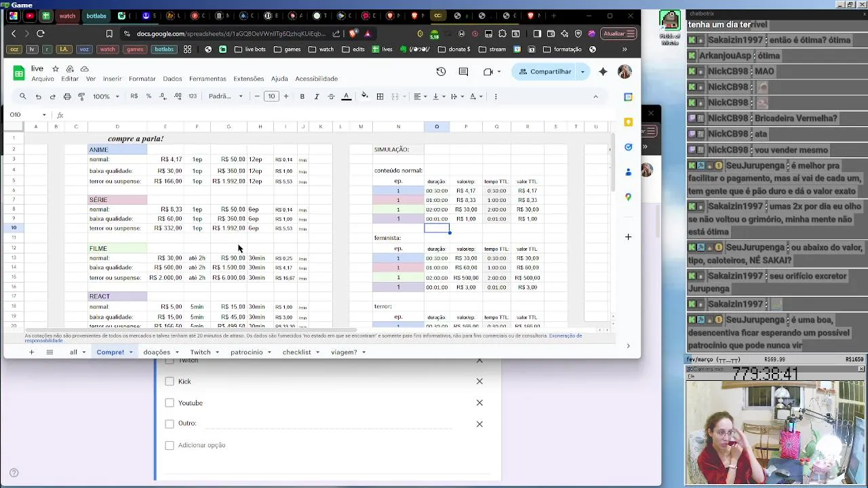Print the spreadsheet
The width and height of the screenshot is (868, 488).
(x=67, y=96)
